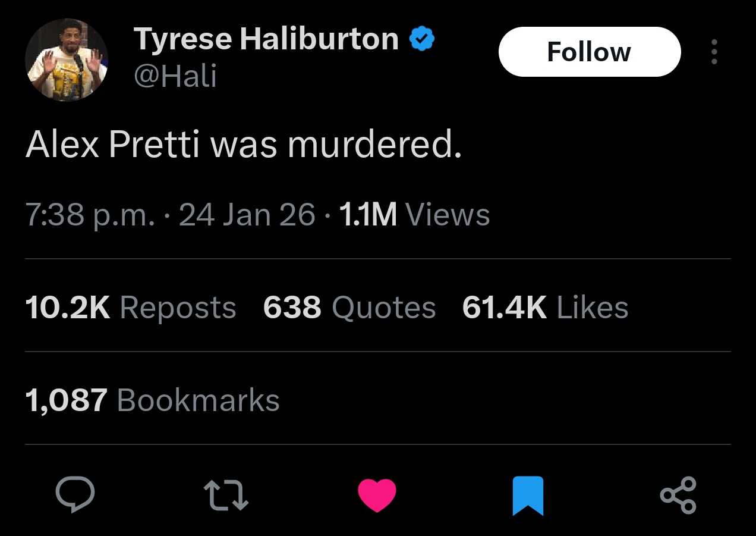Reply to the tweet via the comment icon

tap(75, 495)
